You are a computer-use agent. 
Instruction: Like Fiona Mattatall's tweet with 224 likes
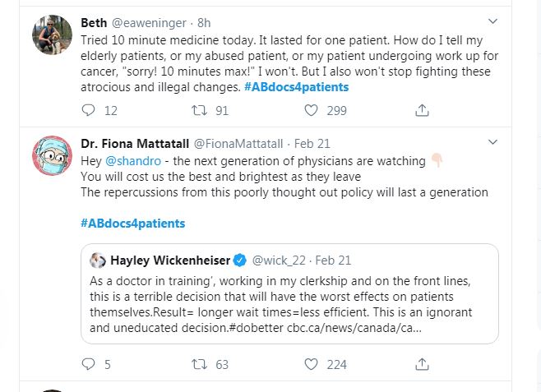312,364
